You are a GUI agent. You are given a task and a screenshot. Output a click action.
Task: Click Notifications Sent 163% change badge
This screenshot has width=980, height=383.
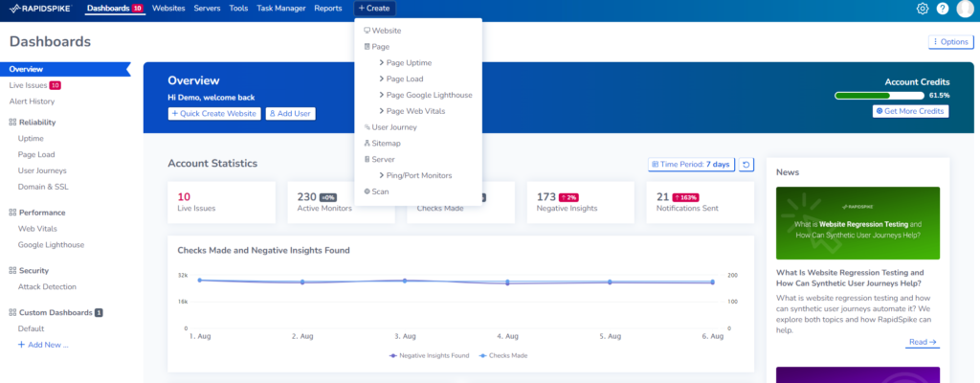(685, 197)
